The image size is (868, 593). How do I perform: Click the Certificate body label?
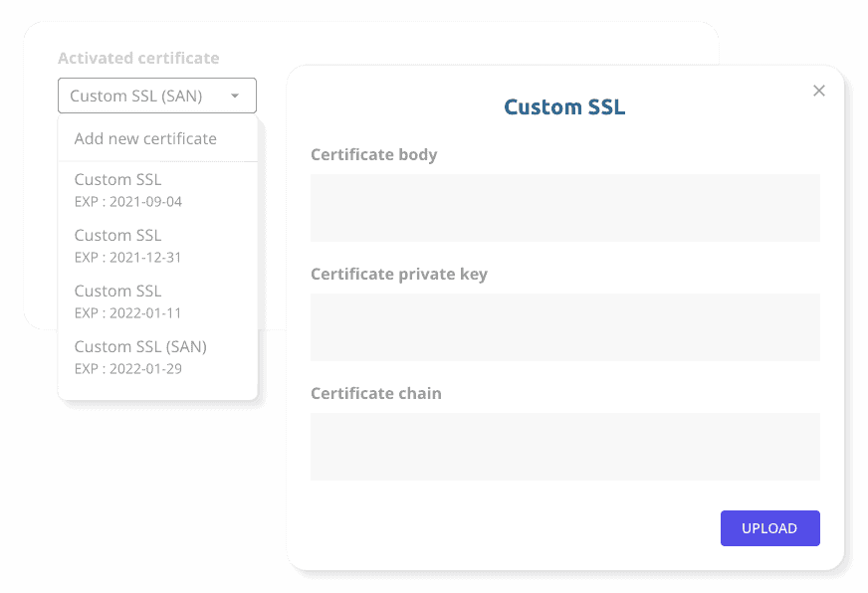[x=373, y=155]
